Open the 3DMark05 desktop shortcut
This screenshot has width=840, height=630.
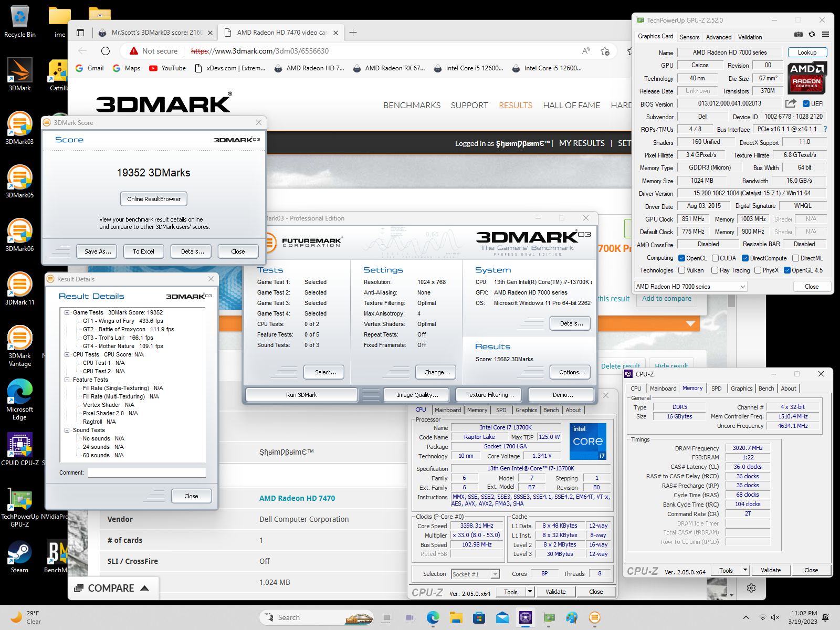click(20, 182)
